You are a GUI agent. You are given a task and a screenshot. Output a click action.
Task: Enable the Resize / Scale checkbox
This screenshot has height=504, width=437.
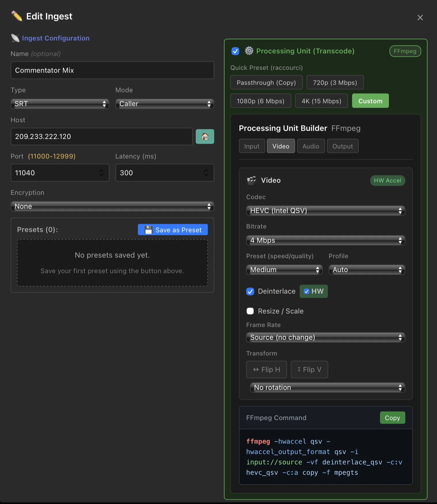pos(250,311)
